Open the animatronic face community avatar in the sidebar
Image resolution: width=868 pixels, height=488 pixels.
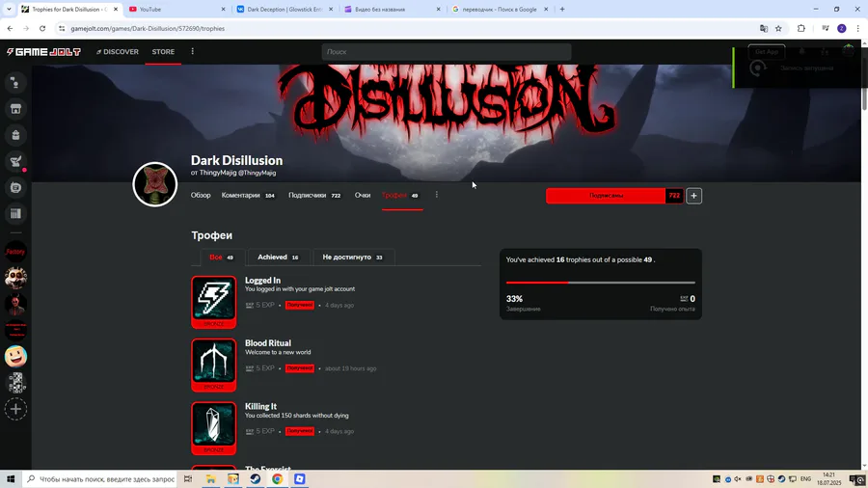tap(15, 278)
